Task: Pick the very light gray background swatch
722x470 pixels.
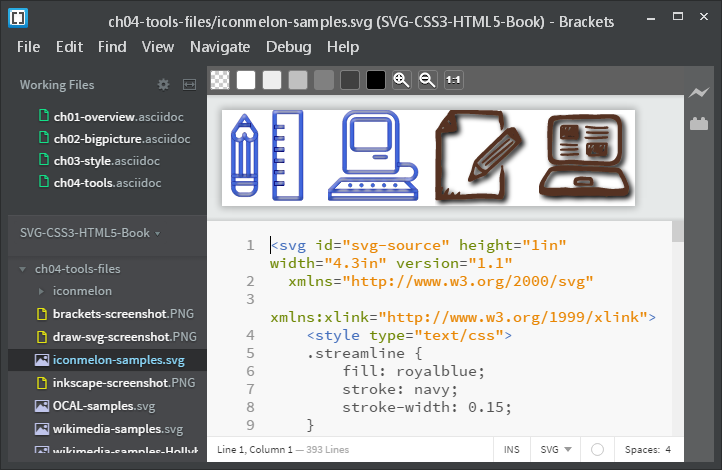Action: click(x=272, y=80)
